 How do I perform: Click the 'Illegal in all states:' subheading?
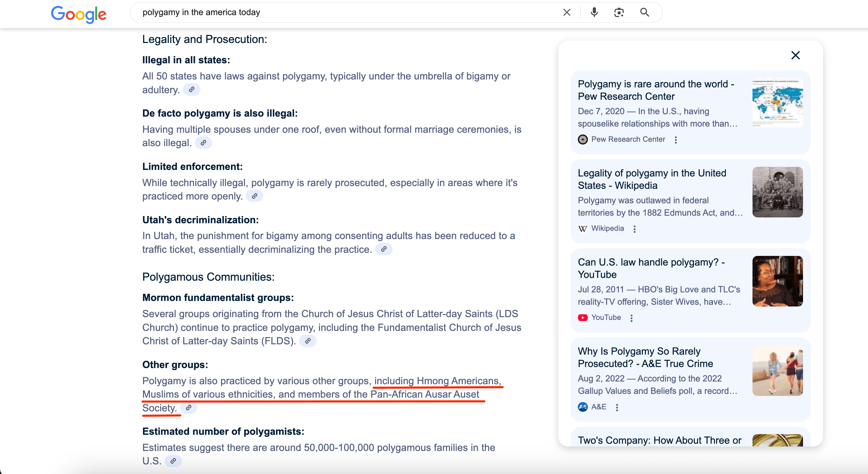[x=186, y=60]
